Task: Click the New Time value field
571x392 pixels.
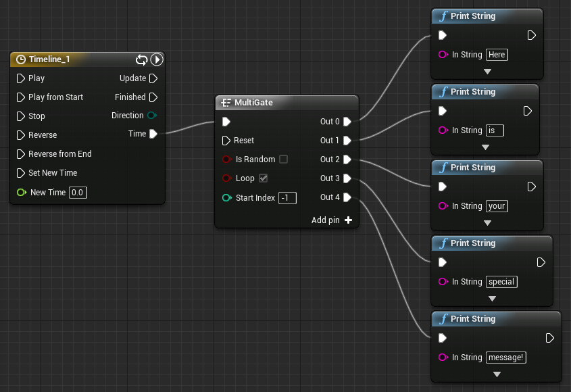Action: pos(78,193)
